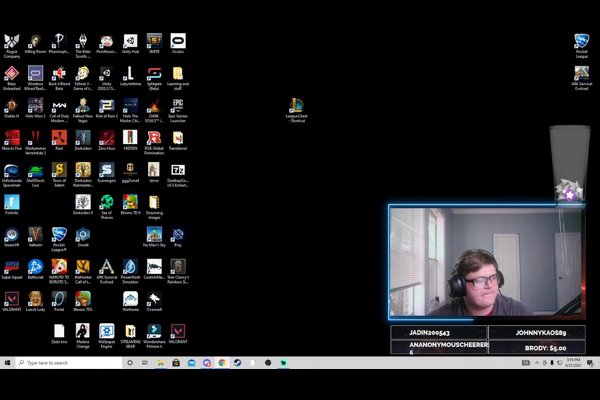The width and height of the screenshot is (600, 400).
Task: Launch the SteamVR desktop shortcut
Action: pos(11,234)
